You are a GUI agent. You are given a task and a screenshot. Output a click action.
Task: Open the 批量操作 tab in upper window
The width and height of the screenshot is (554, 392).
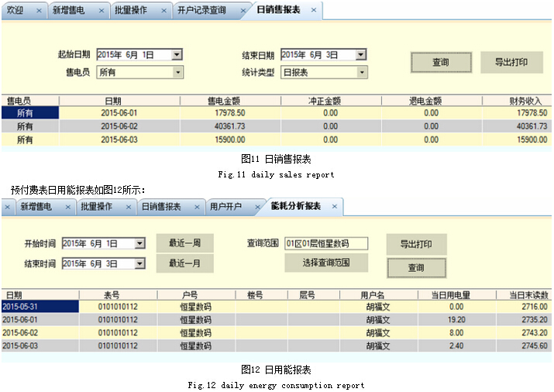coord(131,11)
